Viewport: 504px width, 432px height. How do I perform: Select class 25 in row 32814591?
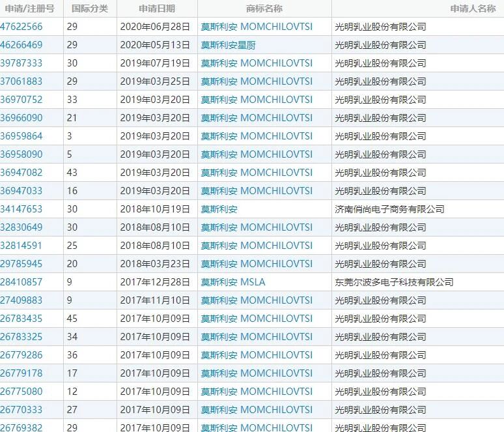72,246
